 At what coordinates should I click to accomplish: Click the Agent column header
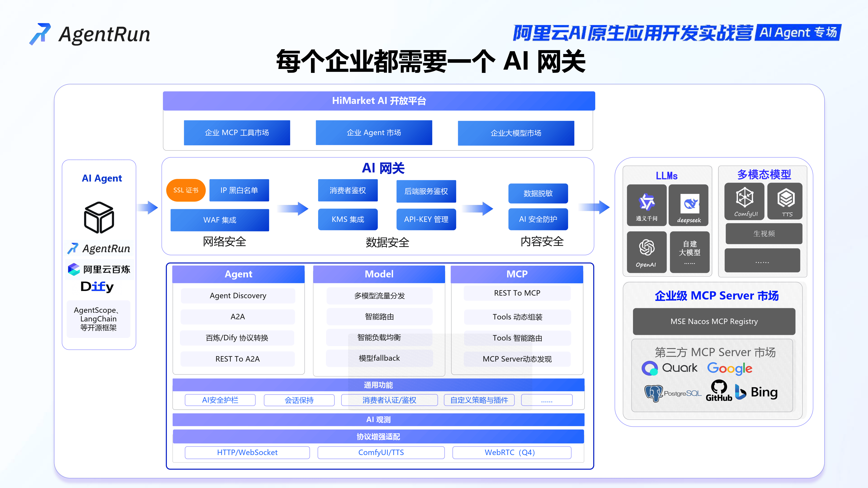coord(238,274)
